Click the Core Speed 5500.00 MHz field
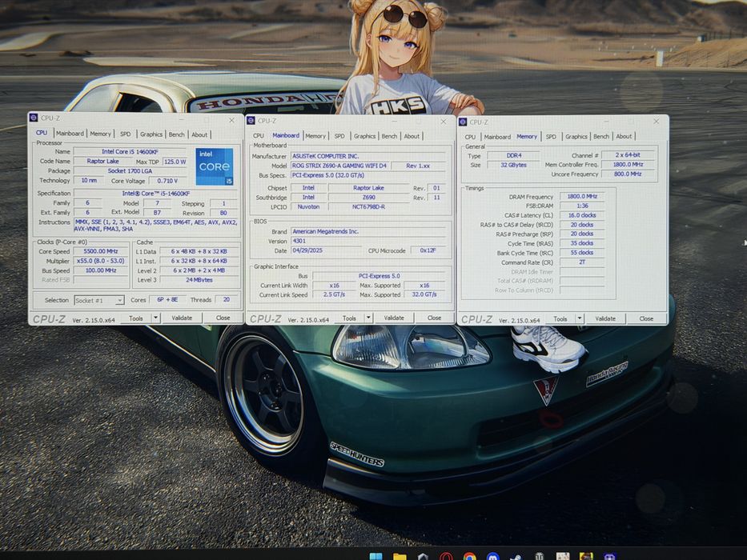This screenshot has width=747, height=560. [101, 251]
